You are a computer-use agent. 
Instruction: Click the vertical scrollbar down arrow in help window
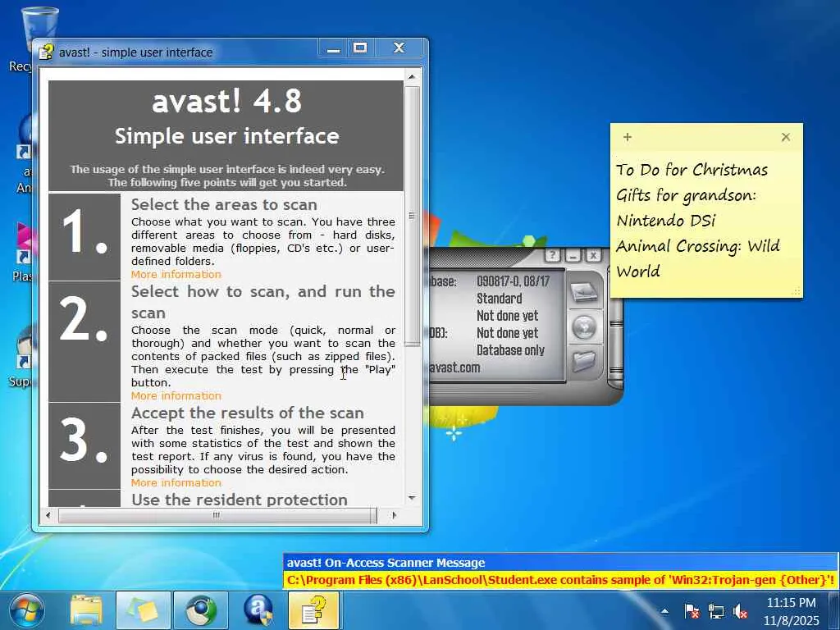pos(412,498)
